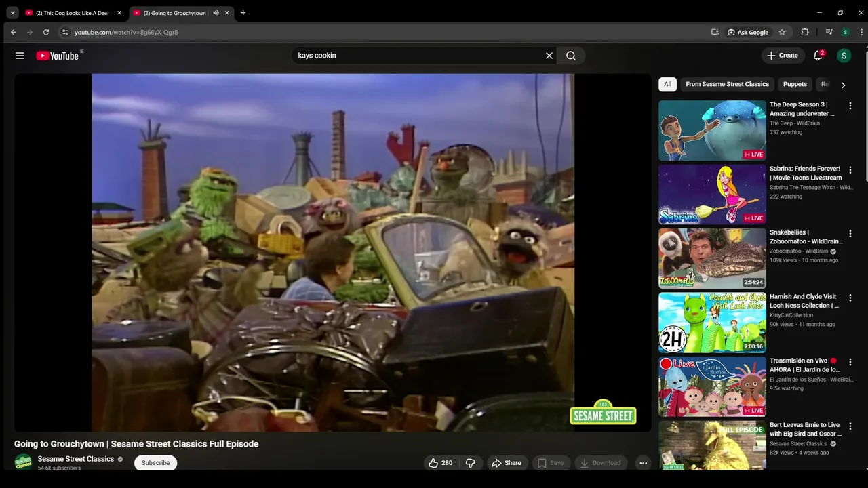Switch to This Dog Looks Like A Deer tab
Viewport: 868px width, 488px height.
[74, 13]
